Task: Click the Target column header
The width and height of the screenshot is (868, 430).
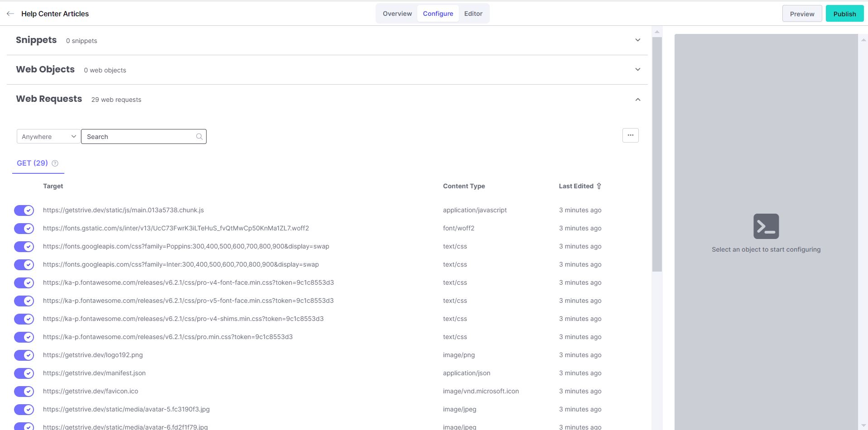Action: pyautogui.click(x=53, y=186)
